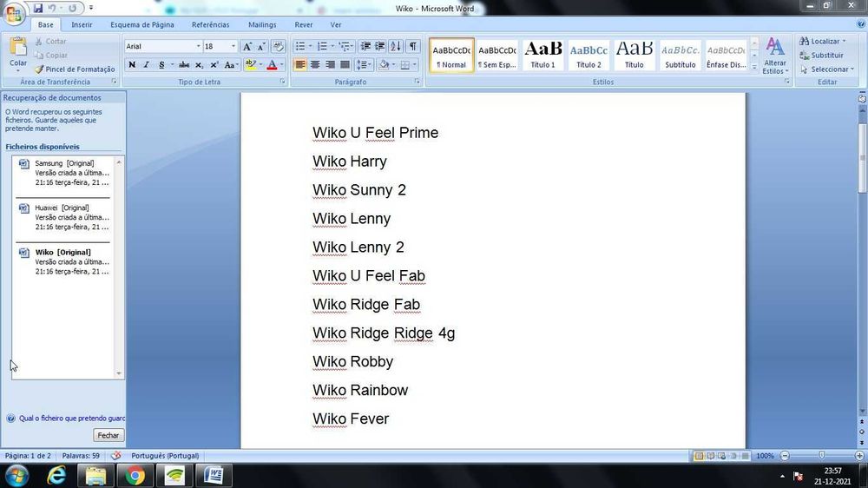Apply strikethrough abc formatting
The height and width of the screenshot is (488, 868).
click(184, 65)
